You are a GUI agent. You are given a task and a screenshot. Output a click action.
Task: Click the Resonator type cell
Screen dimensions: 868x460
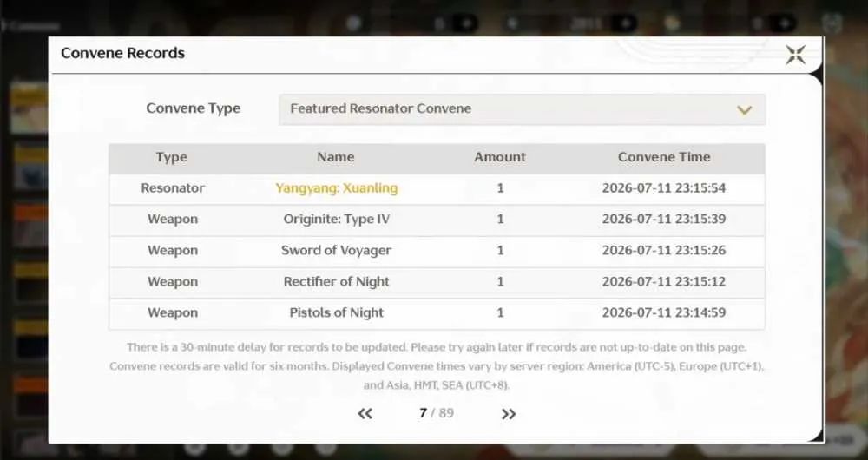[172, 188]
